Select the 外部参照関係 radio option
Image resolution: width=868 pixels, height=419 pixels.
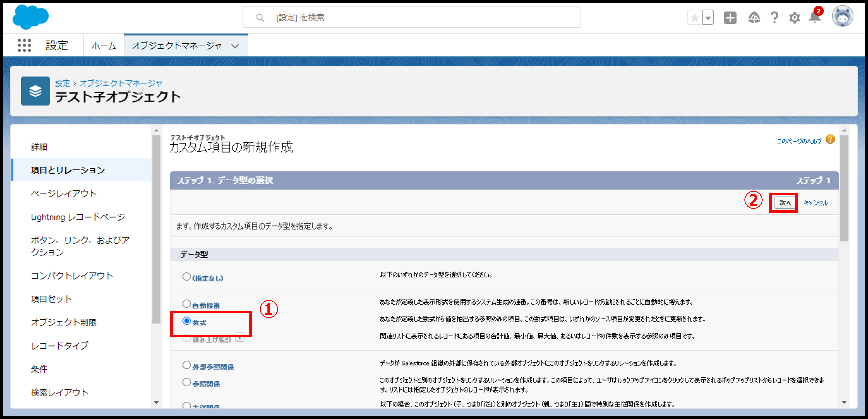[x=186, y=365]
